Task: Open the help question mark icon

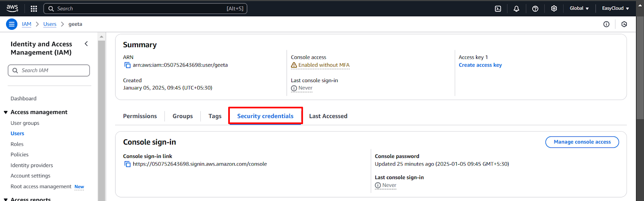Action: [535, 8]
